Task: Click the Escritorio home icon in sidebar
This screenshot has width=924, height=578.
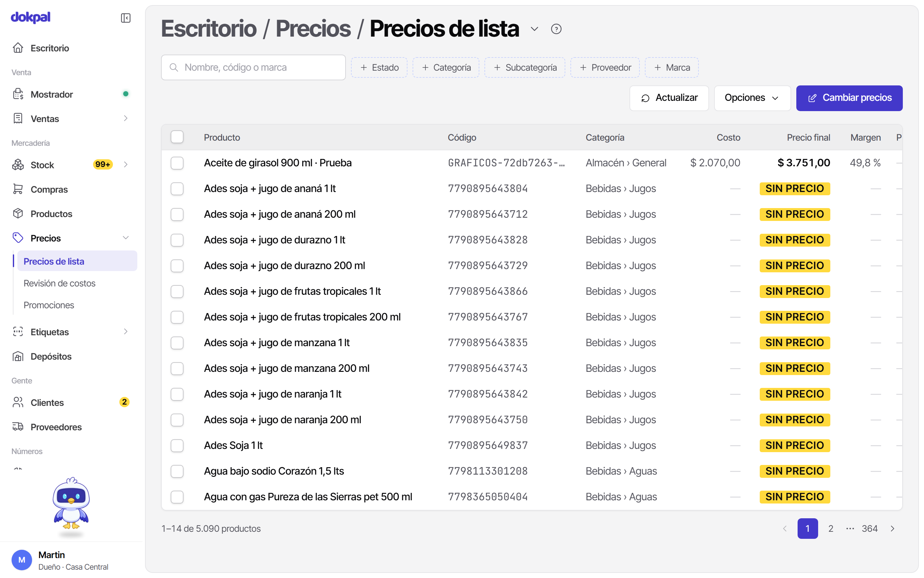Action: pyautogui.click(x=18, y=48)
